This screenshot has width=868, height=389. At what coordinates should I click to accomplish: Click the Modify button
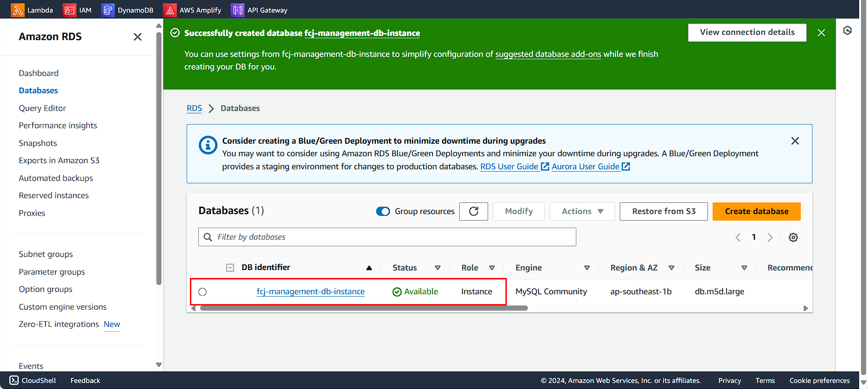(519, 211)
